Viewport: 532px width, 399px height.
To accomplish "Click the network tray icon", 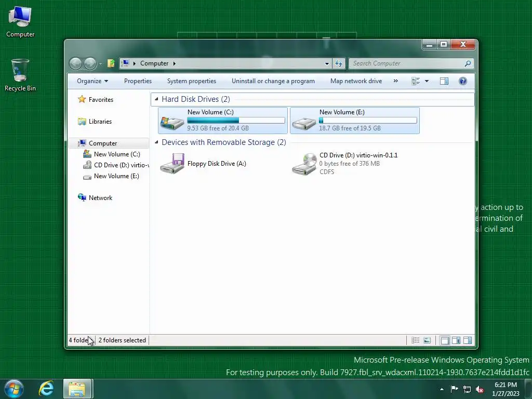I will coord(467,389).
